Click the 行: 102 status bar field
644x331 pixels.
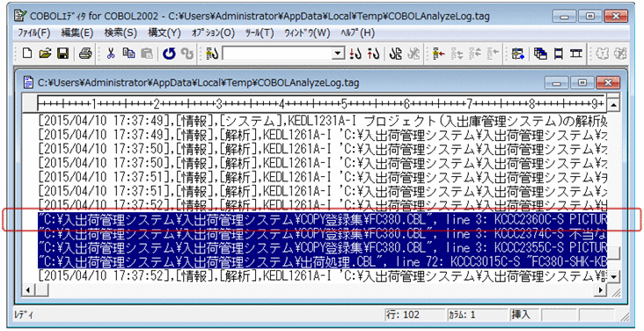[x=414, y=315]
